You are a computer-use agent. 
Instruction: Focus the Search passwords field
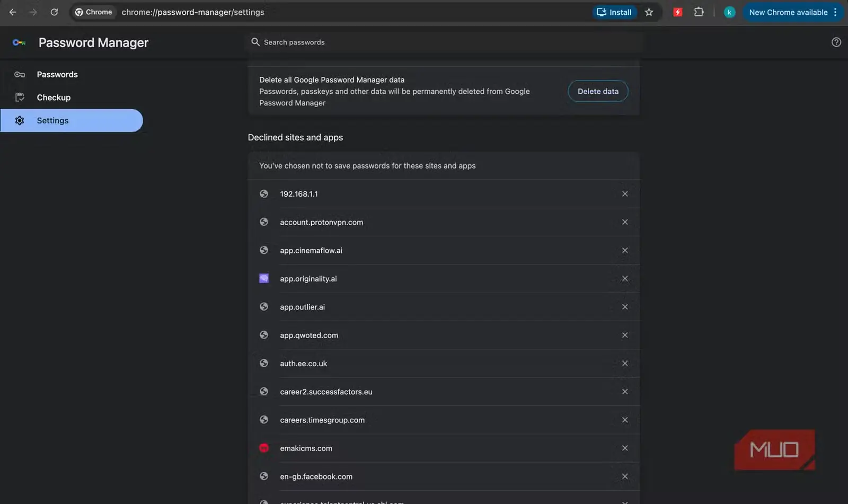pos(444,42)
